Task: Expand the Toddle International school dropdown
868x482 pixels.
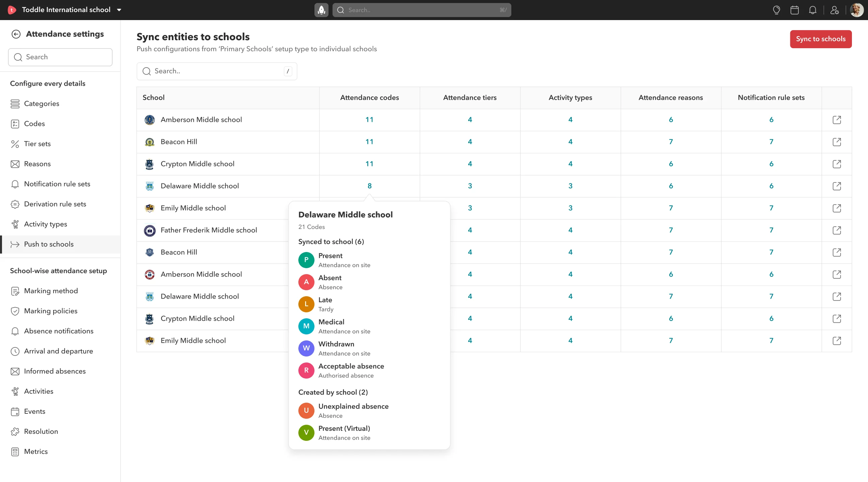Action: 119,10
